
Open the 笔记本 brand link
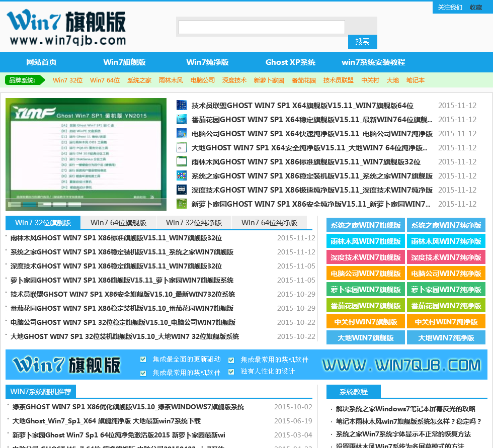(415, 80)
